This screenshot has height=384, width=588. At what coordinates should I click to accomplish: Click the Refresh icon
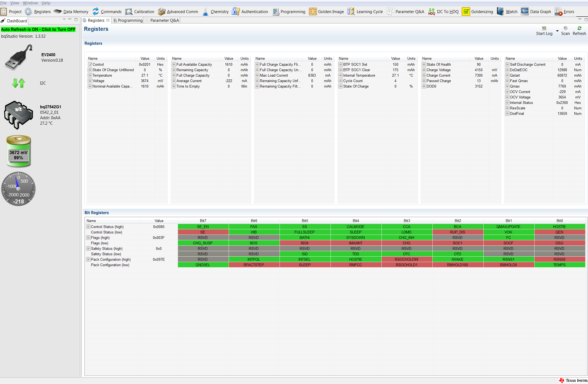(x=579, y=28)
